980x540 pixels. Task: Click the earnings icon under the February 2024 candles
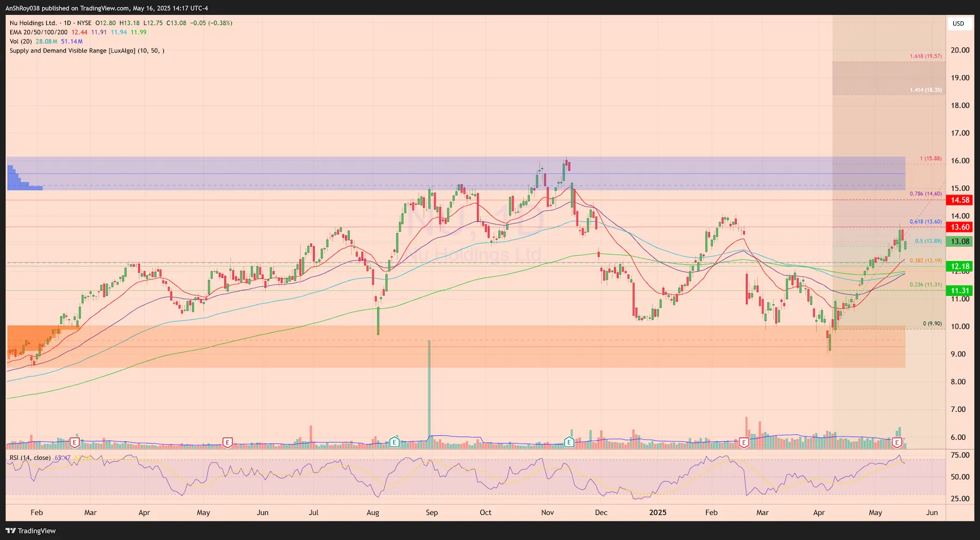pyautogui.click(x=73, y=442)
